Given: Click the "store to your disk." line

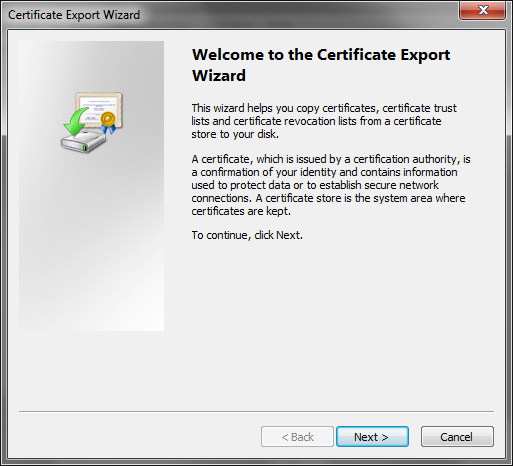Looking at the screenshot, I should click(235, 134).
